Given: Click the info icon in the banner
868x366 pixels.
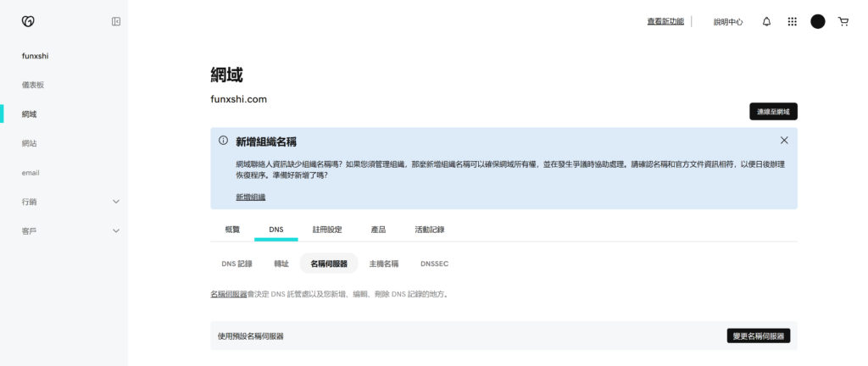Looking at the screenshot, I should (x=223, y=141).
